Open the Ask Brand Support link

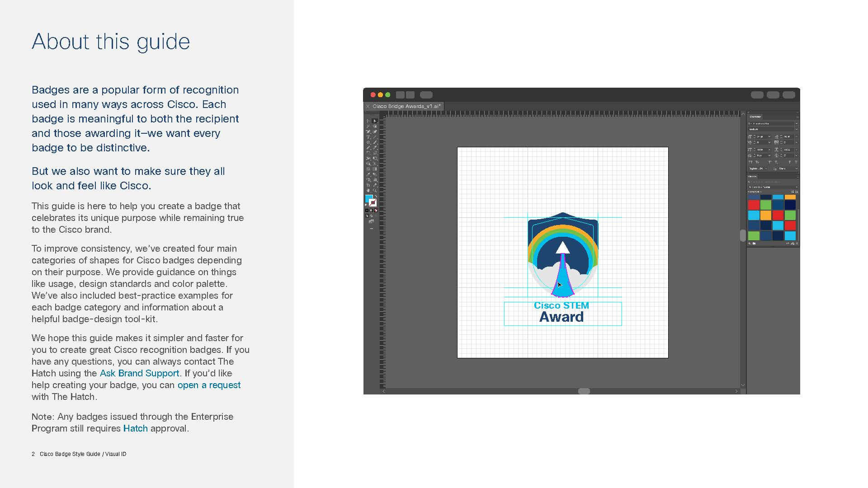tap(139, 373)
